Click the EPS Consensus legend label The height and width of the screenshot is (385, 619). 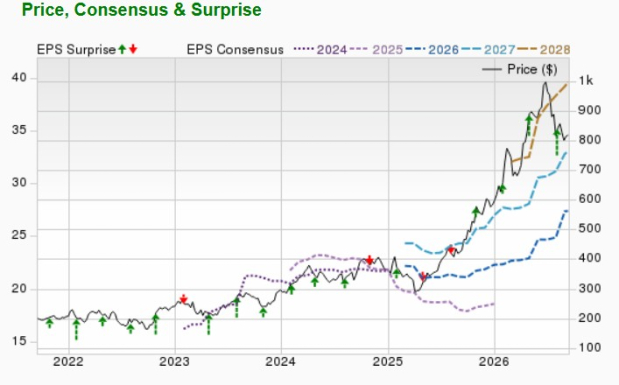click(x=235, y=50)
